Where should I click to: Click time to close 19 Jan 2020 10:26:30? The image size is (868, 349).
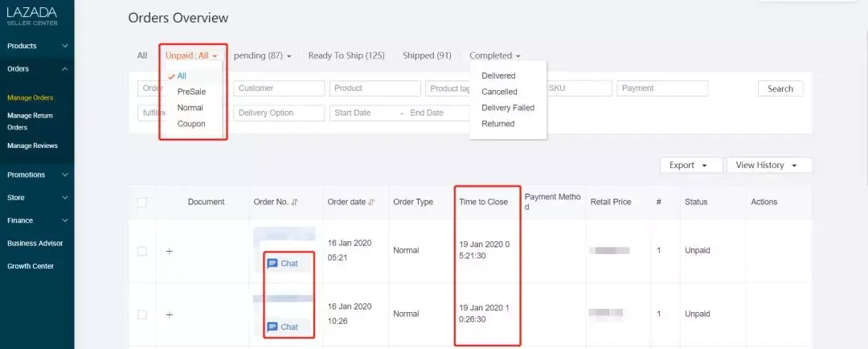tap(485, 314)
